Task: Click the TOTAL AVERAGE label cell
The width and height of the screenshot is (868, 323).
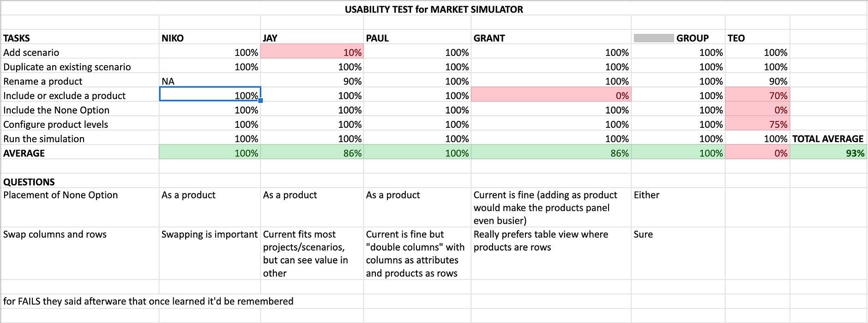Action: 828,139
